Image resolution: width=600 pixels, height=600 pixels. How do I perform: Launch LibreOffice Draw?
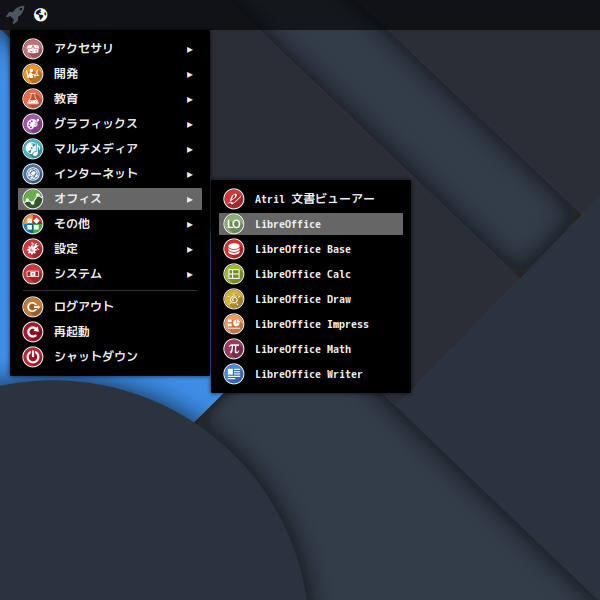pos(311,299)
